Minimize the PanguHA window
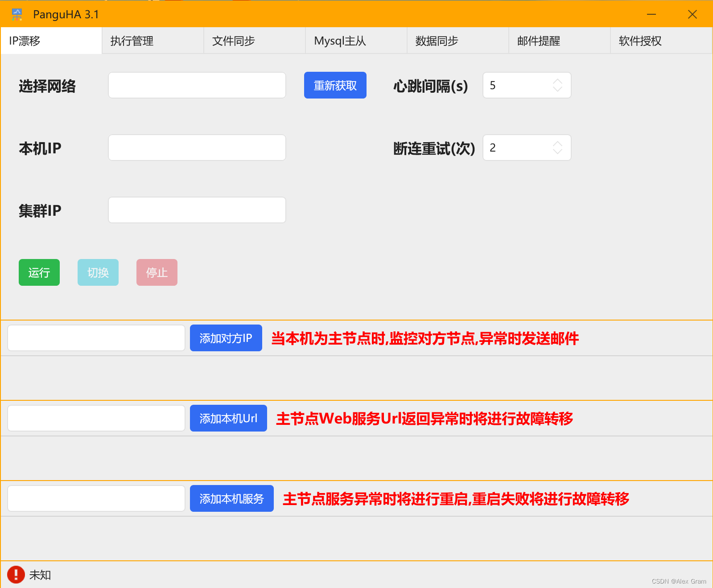713x588 pixels. (x=651, y=14)
